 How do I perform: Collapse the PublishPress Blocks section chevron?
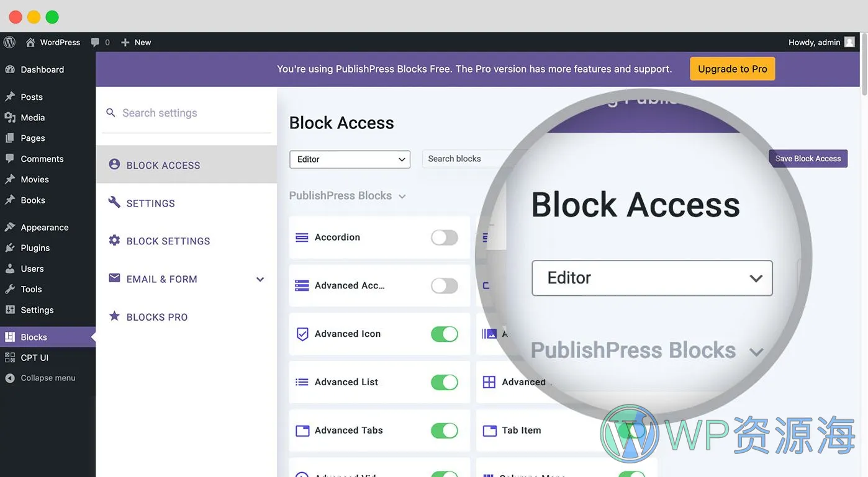[402, 196]
